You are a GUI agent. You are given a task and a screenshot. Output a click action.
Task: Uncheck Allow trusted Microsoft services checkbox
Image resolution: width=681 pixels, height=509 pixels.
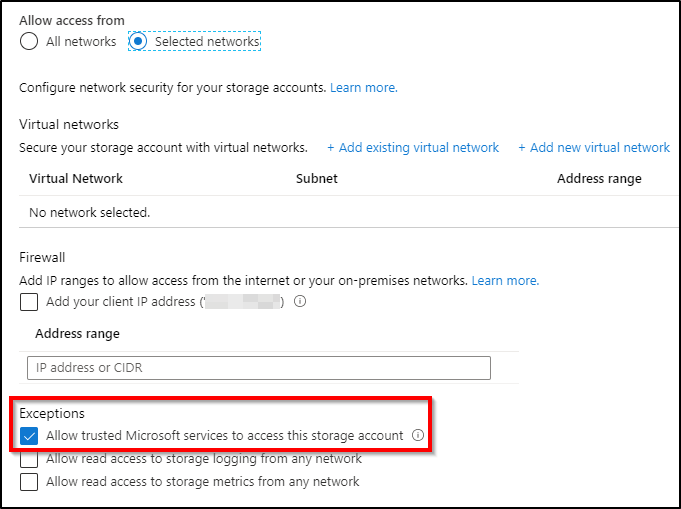point(29,436)
